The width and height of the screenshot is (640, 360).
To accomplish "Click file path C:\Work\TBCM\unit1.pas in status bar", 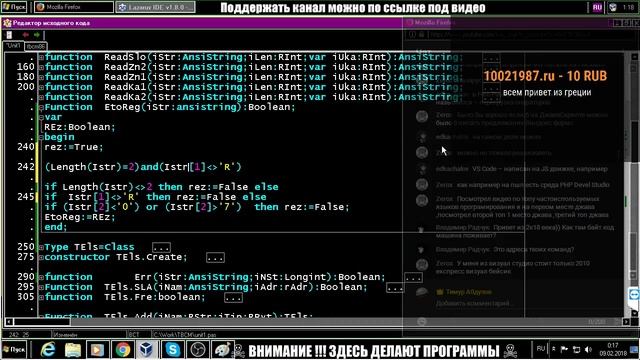I will pos(184,335).
